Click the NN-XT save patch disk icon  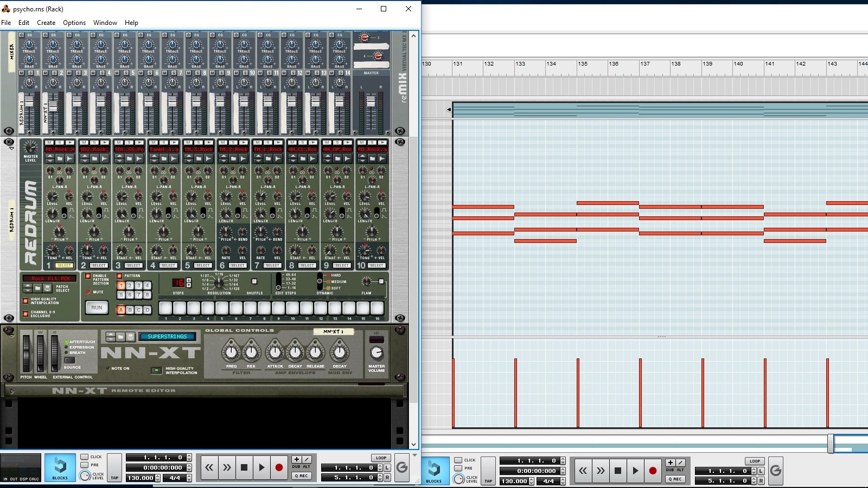tap(130, 337)
